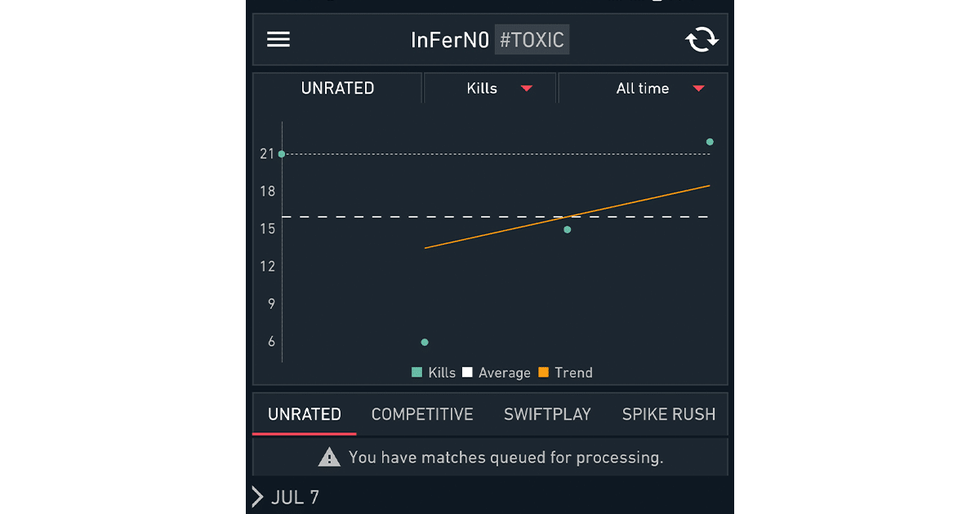Tap the refresh sync icon

(701, 39)
